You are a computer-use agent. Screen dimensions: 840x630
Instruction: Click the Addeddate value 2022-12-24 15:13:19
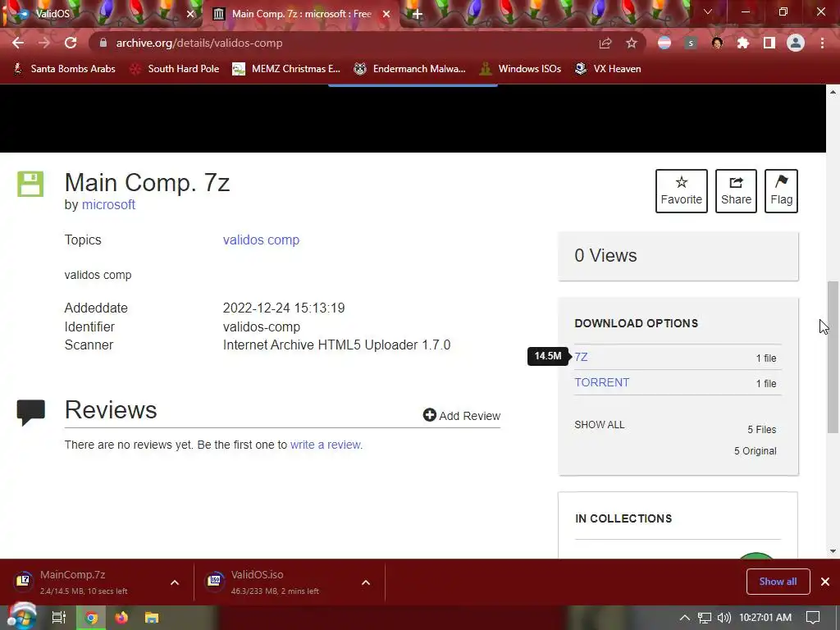coord(284,308)
